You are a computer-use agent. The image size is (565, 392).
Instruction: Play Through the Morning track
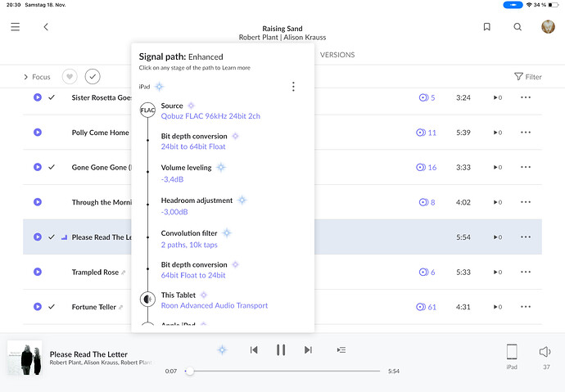(38, 202)
